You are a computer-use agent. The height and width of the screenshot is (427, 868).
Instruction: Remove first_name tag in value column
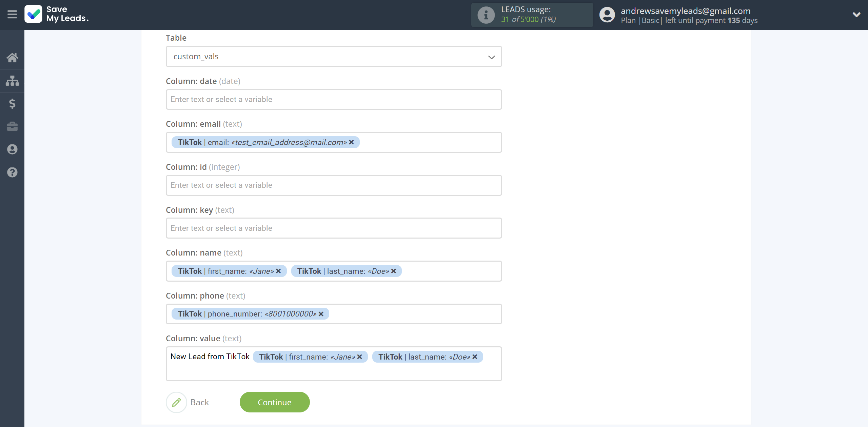click(360, 357)
